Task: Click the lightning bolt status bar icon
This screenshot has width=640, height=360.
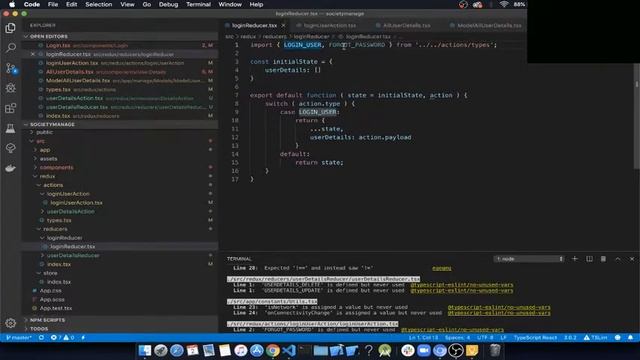Action: [x=83, y=338]
